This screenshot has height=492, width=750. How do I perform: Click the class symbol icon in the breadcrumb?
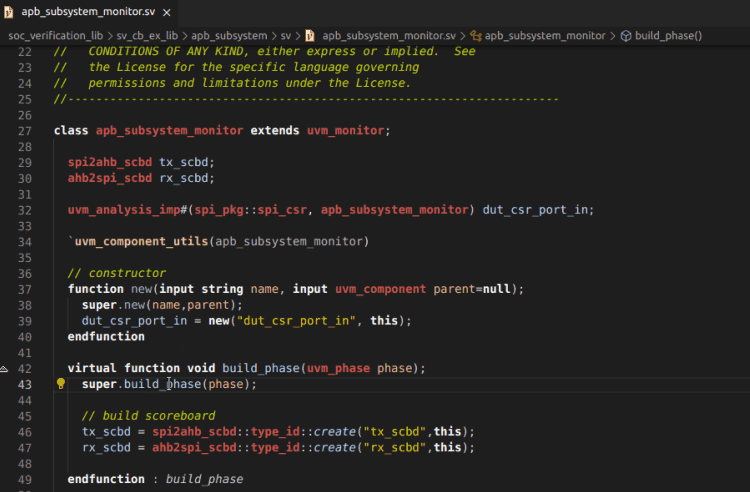[x=476, y=35]
